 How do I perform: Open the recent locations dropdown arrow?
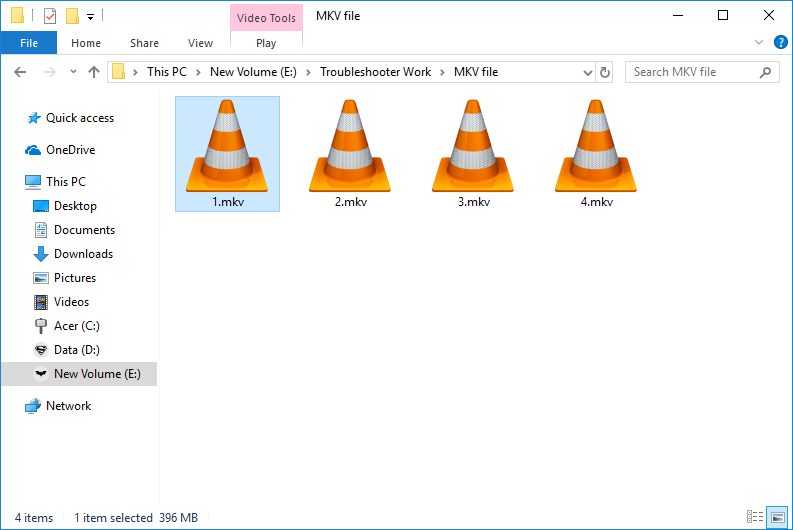pyautogui.click(x=73, y=72)
